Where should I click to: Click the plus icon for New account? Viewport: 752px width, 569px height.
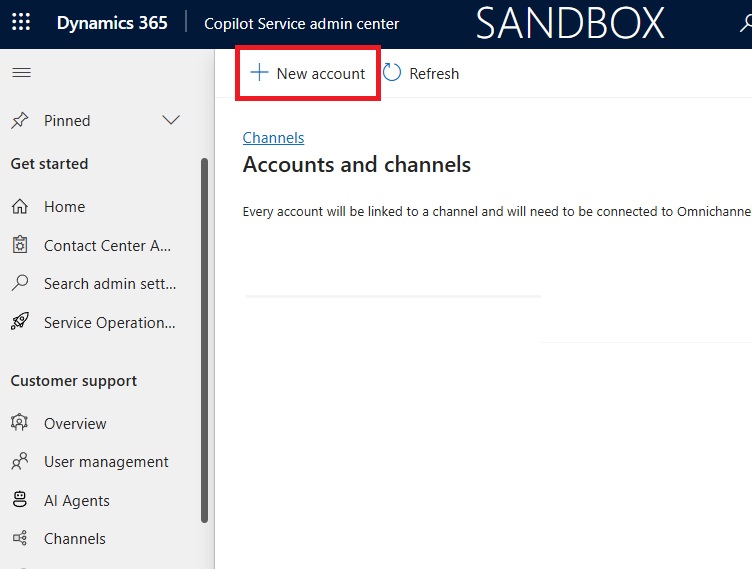point(259,72)
